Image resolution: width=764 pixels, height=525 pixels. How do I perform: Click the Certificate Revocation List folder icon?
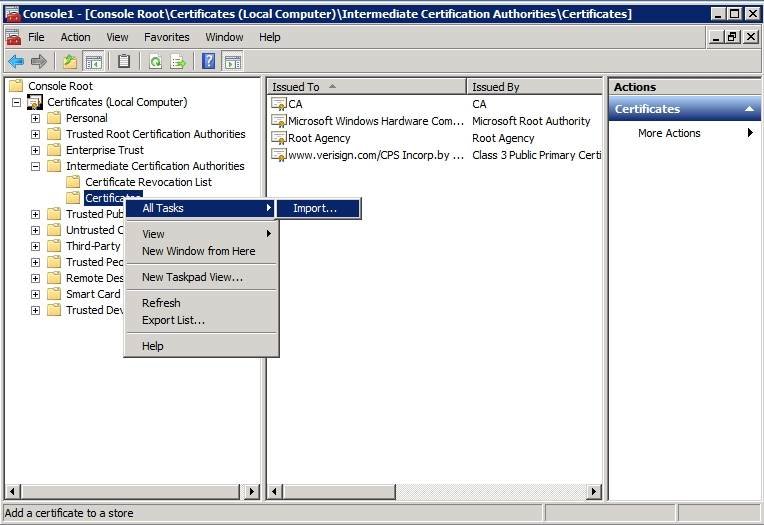(73, 182)
